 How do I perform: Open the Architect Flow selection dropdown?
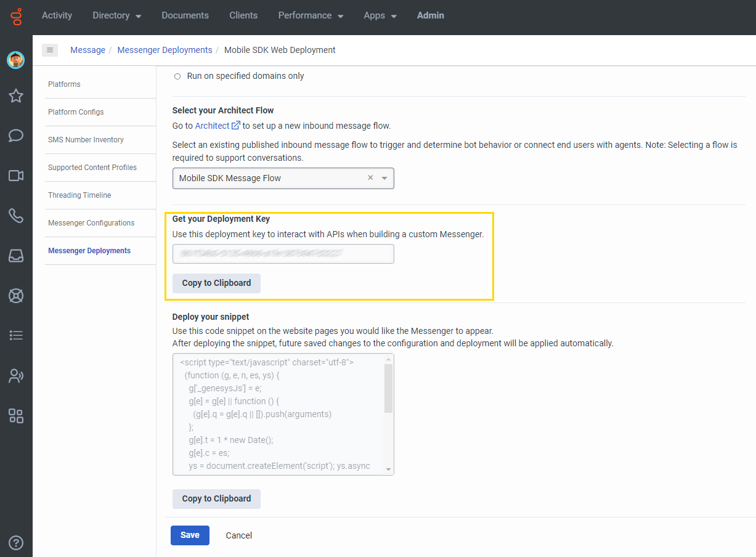click(x=384, y=178)
